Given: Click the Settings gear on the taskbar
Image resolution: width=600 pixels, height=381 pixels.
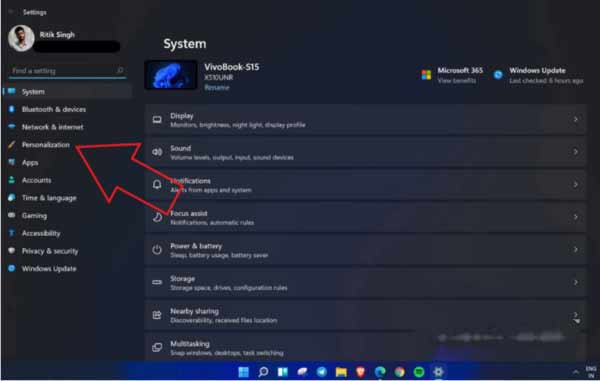Looking at the screenshot, I should 439,371.
